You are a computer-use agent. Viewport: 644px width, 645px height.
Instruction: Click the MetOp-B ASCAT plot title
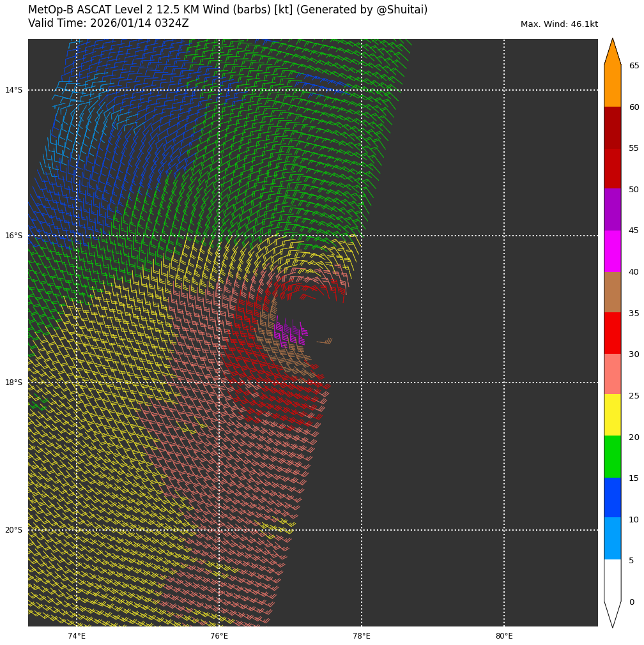pyautogui.click(x=227, y=10)
